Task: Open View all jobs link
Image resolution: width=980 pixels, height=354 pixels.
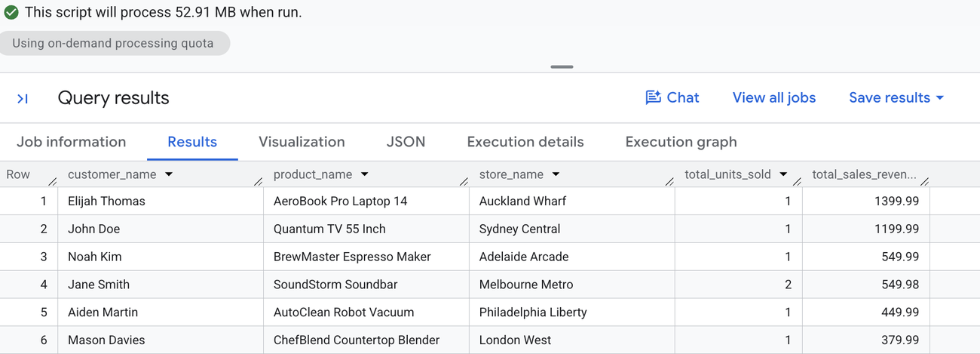Action: (774, 97)
